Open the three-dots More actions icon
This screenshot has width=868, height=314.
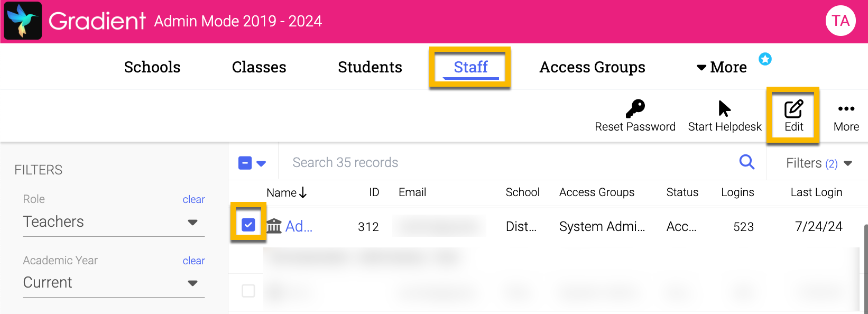click(x=846, y=109)
